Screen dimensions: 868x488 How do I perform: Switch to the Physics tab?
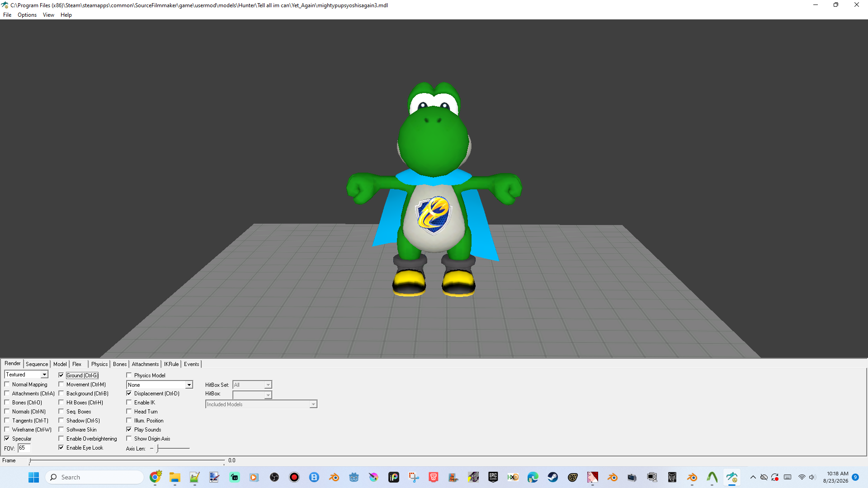coord(99,364)
